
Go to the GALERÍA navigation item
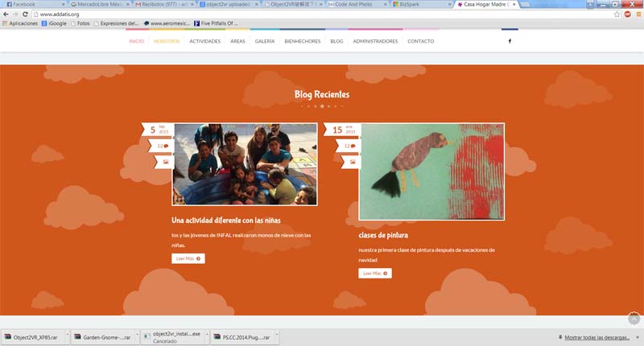(x=265, y=41)
